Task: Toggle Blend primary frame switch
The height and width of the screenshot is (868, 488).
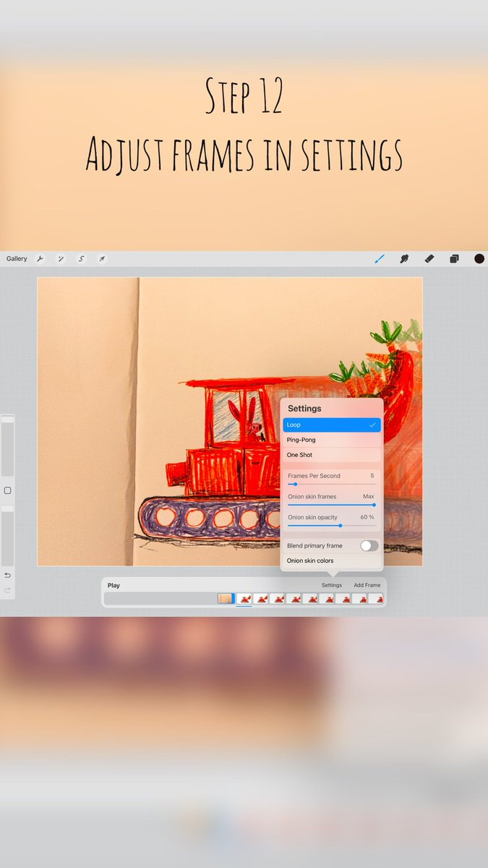Action: click(x=369, y=546)
